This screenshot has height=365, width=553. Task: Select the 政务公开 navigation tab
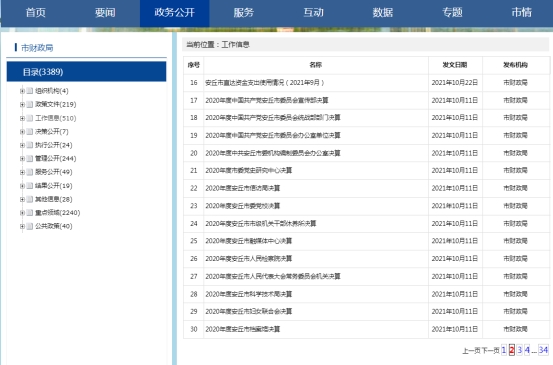pyautogui.click(x=175, y=13)
